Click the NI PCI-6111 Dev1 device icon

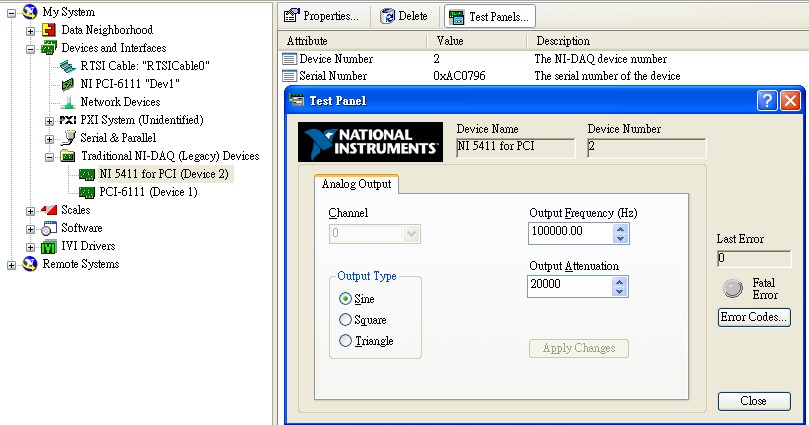[x=68, y=84]
